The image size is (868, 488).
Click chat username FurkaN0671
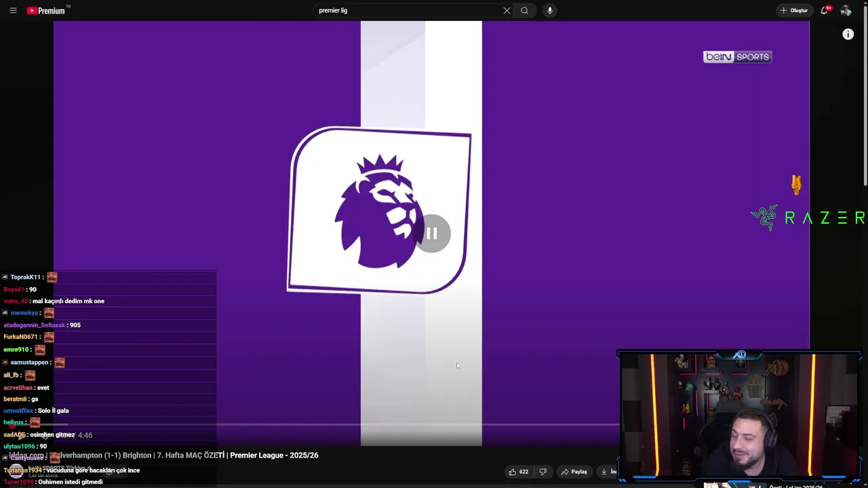[20, 337]
